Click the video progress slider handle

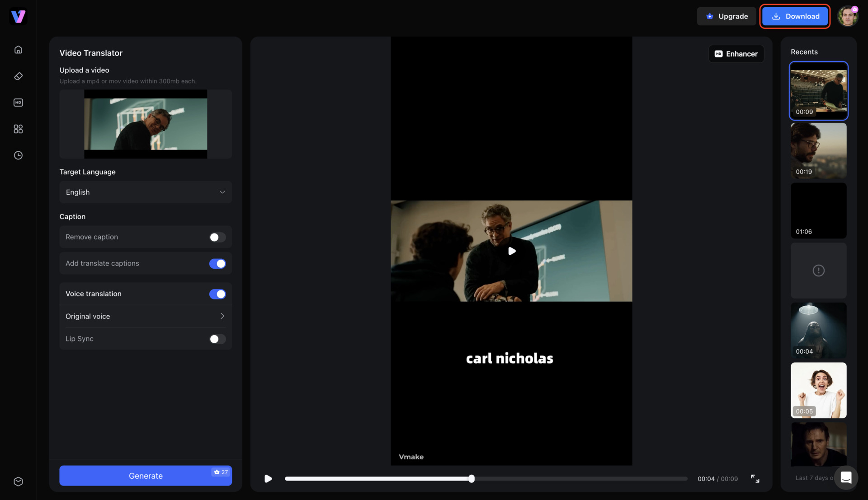472,479
